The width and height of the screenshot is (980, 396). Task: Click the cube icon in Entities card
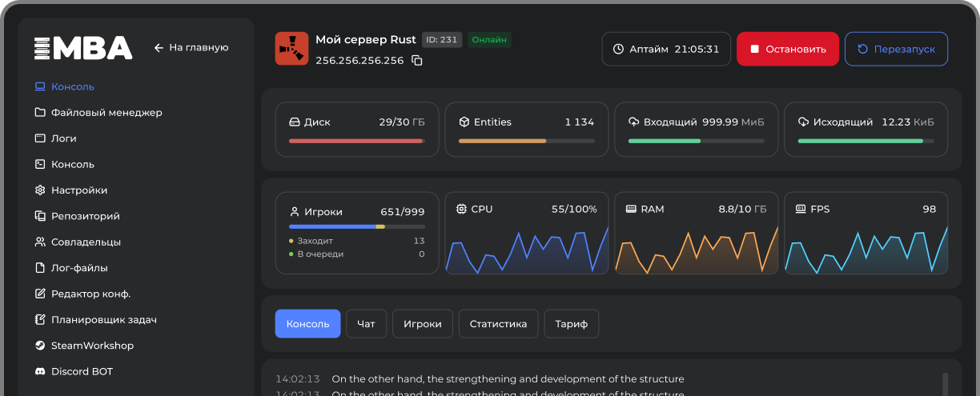click(464, 122)
